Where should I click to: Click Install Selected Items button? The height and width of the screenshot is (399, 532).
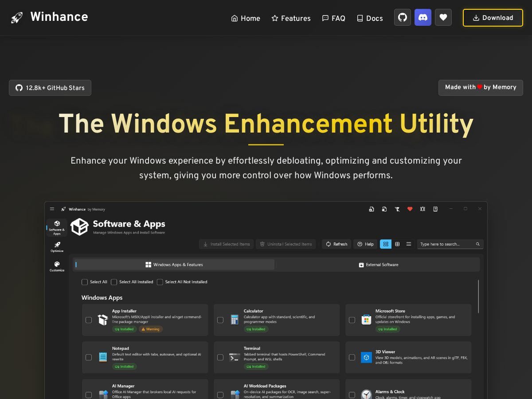pos(227,244)
